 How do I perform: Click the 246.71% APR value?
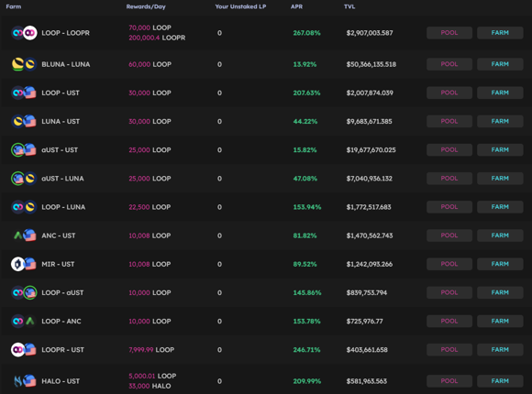(306, 350)
